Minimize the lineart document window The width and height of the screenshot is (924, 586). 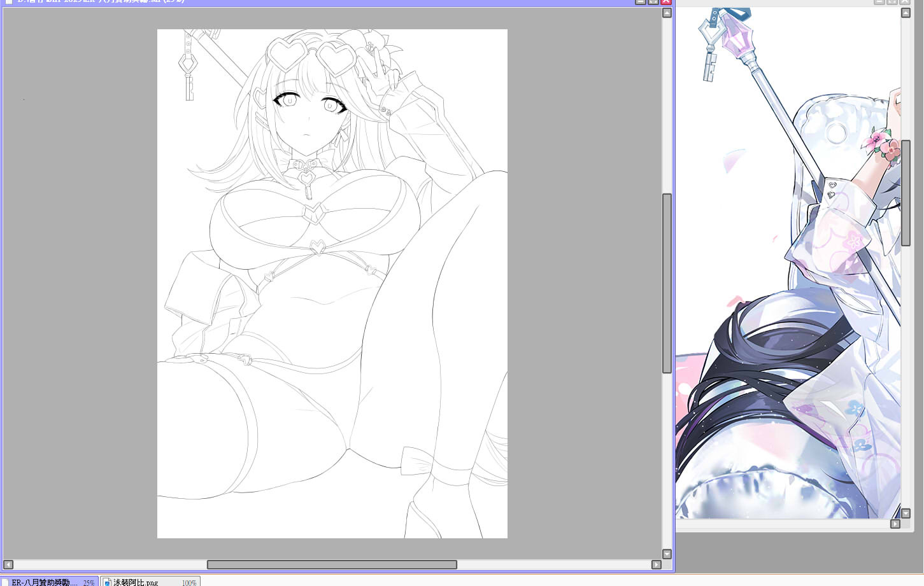(641, 2)
